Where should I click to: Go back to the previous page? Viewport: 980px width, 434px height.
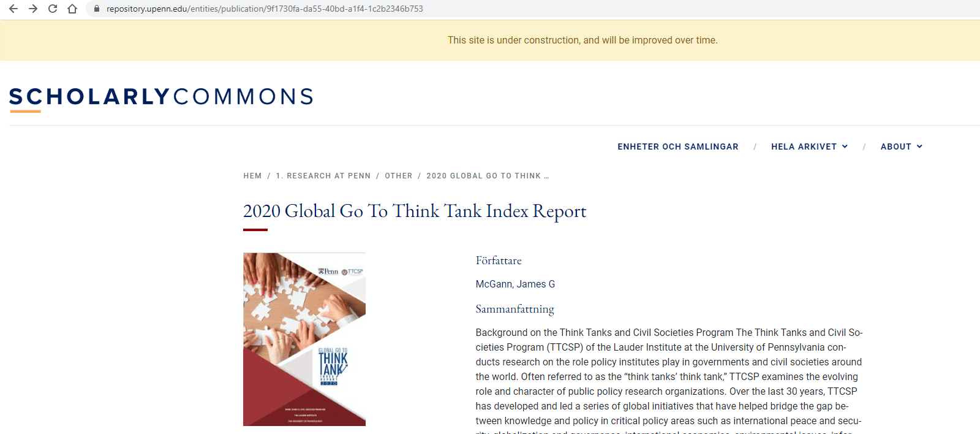click(13, 9)
